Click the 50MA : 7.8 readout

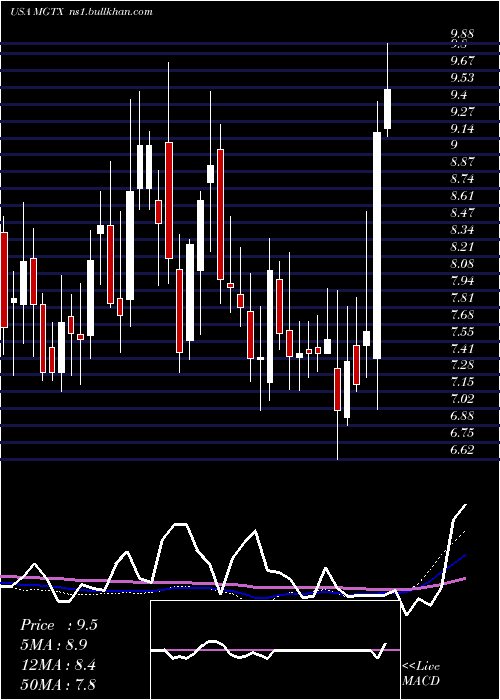pyautogui.click(x=58, y=684)
